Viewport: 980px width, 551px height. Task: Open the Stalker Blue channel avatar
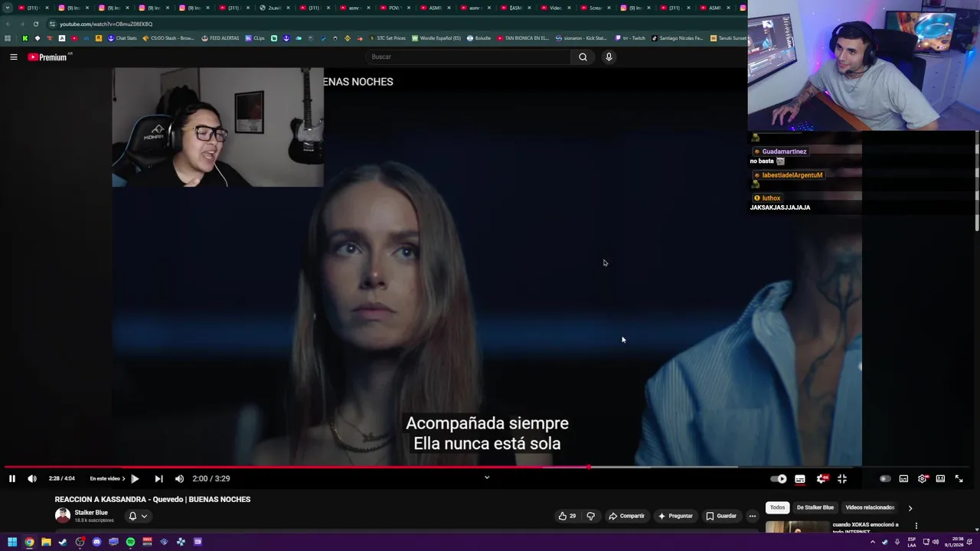point(63,516)
